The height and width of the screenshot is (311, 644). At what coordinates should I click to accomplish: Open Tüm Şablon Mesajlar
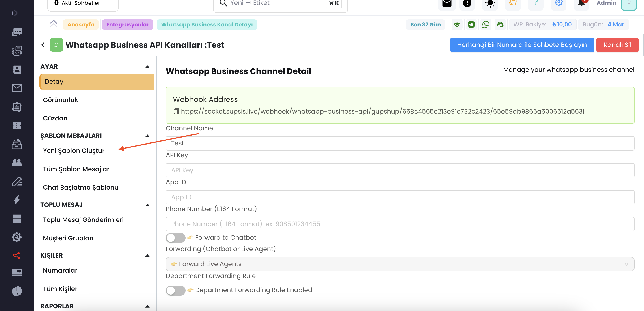[x=76, y=169]
